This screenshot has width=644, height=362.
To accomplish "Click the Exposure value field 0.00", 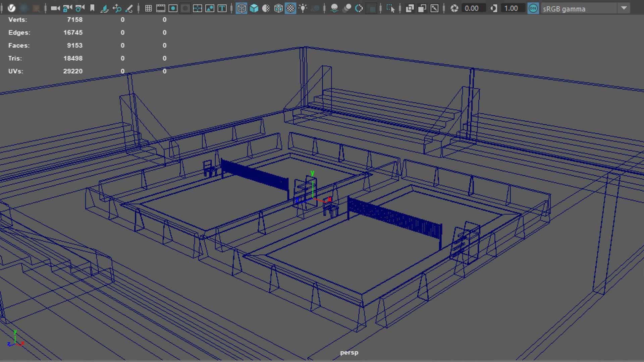I will 471,8.
